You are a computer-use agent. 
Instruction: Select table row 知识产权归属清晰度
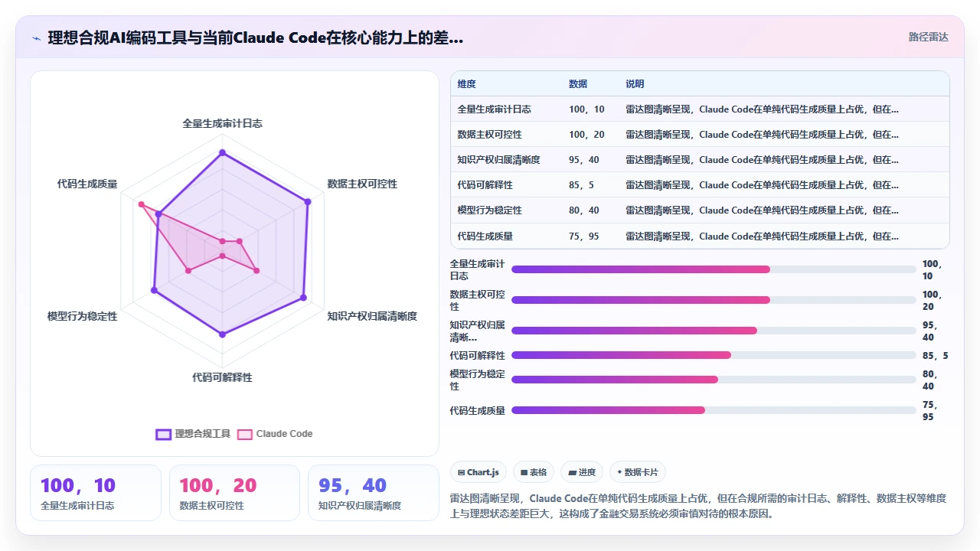[x=700, y=160]
